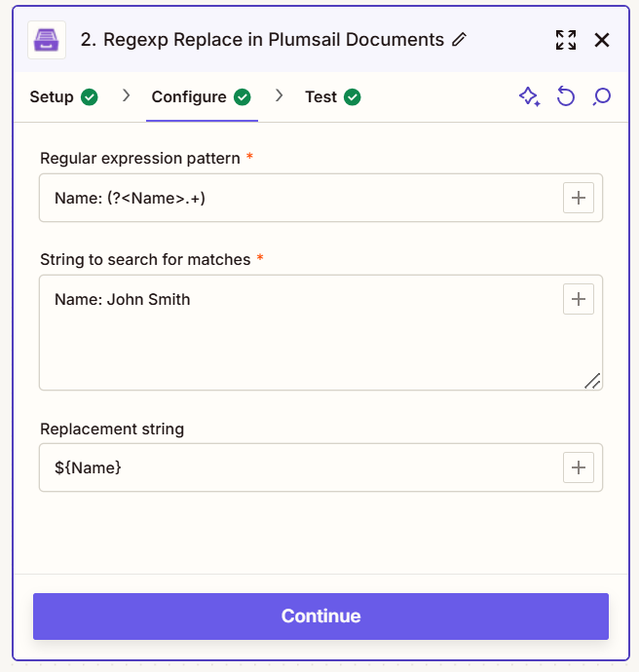Viewport: 639px width, 672px height.
Task: Insert data into Regular expression pattern field
Action: [x=579, y=198]
